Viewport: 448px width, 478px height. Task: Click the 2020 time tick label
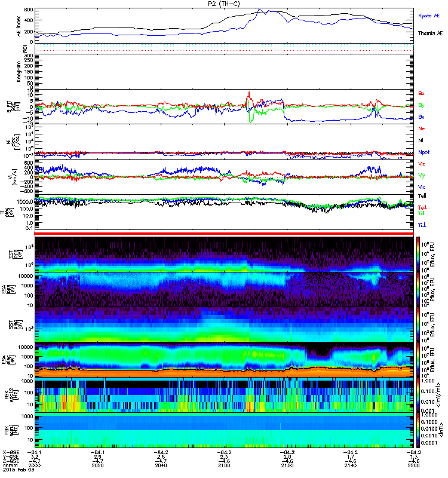pos(97,465)
